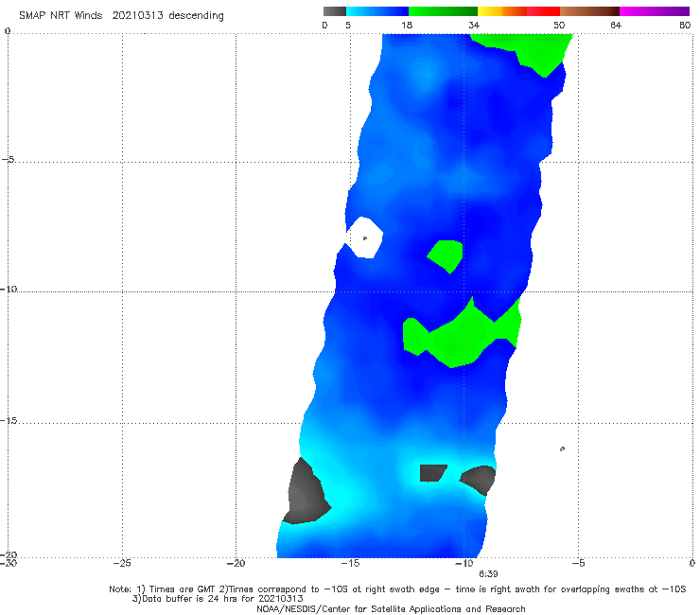Pick the cyan-to-blue 5–18 color bar segment
Image resolution: width=700 pixels, height=615 pixels.
[x=377, y=11]
